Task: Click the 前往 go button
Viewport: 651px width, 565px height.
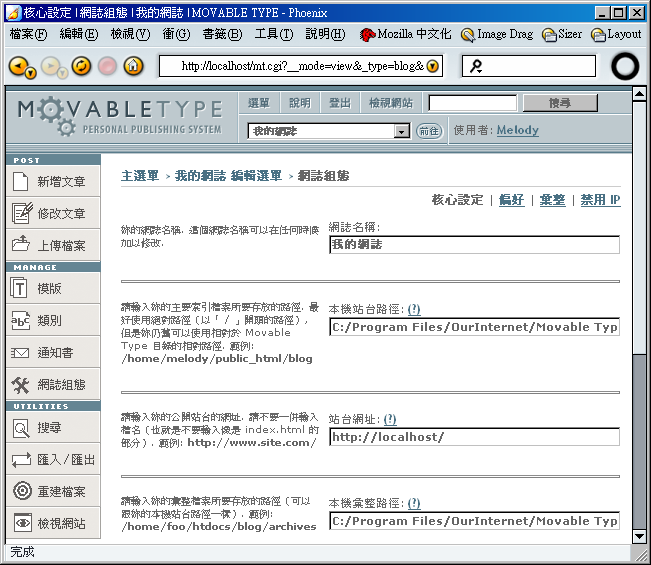Action: tap(429, 131)
